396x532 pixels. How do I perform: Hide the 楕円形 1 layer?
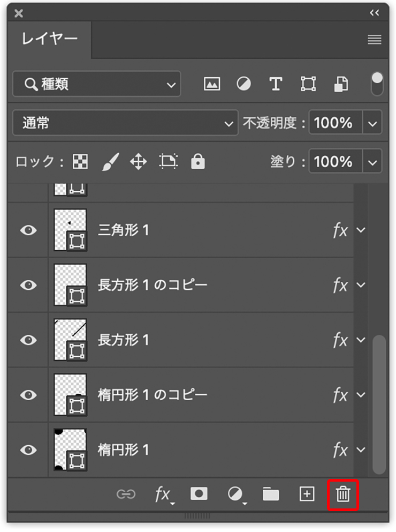tap(28, 450)
